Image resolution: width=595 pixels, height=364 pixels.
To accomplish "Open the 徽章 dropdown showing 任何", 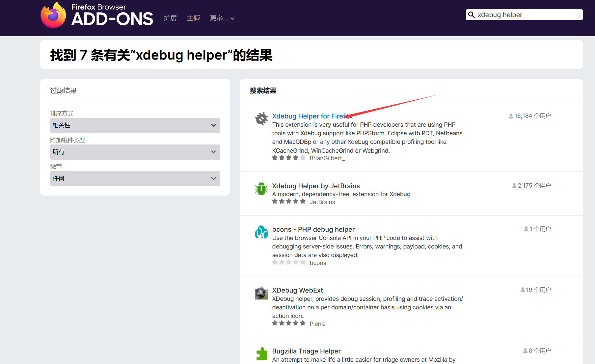I will 135,179.
